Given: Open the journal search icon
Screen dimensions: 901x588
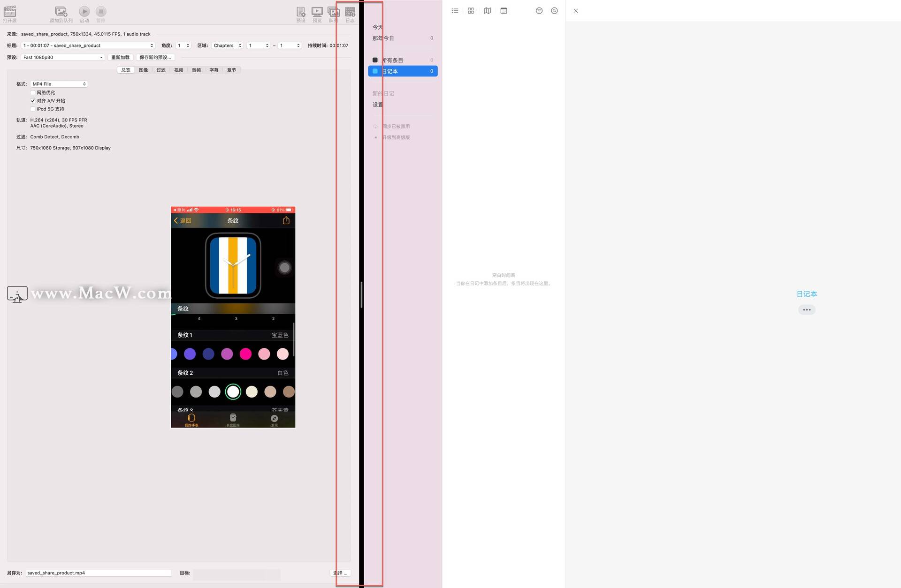Looking at the screenshot, I should [x=554, y=11].
